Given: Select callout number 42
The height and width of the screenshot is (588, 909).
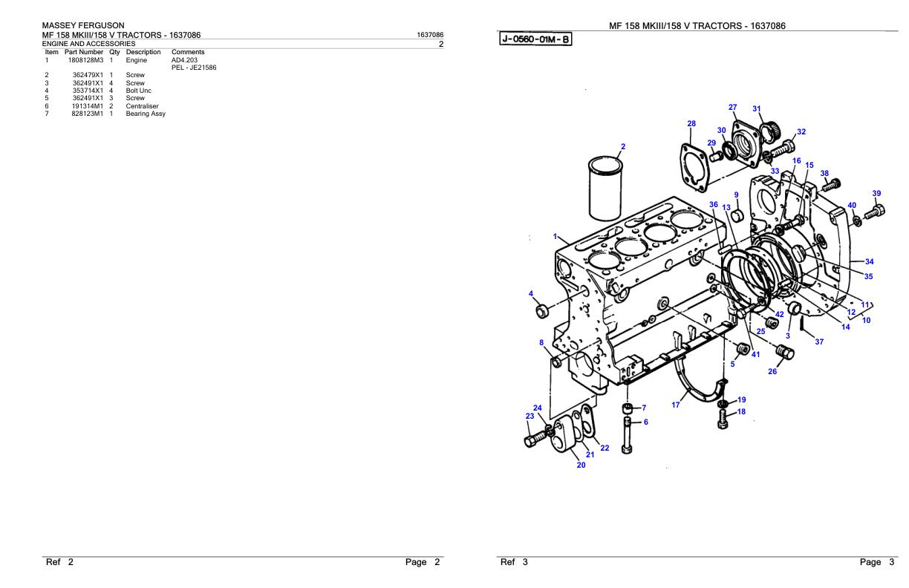Looking at the screenshot, I should coord(779,314).
